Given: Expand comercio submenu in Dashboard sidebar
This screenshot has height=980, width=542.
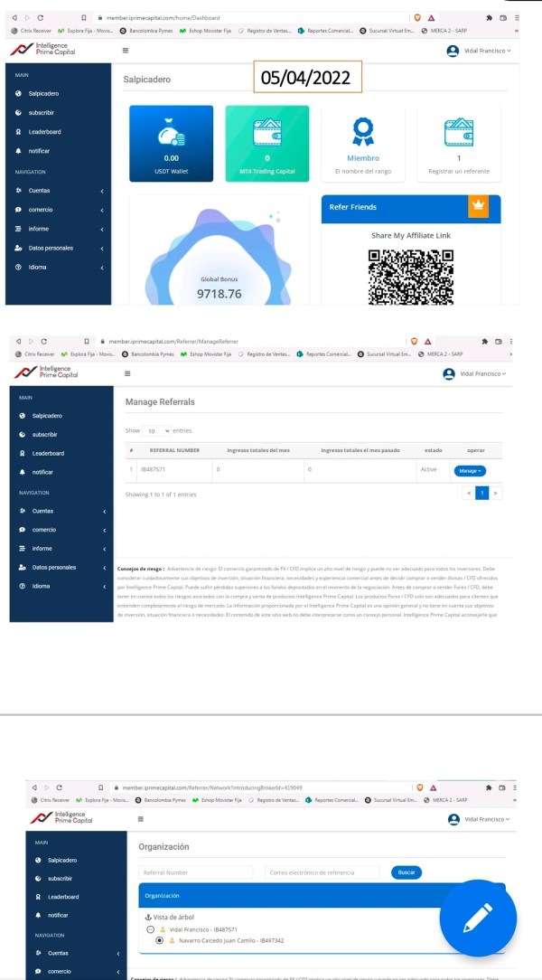Looking at the screenshot, I should click(x=58, y=210).
